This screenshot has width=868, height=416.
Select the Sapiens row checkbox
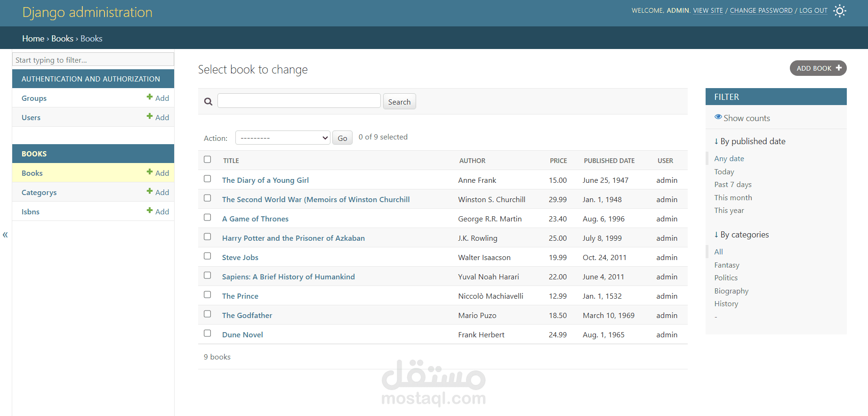point(207,275)
